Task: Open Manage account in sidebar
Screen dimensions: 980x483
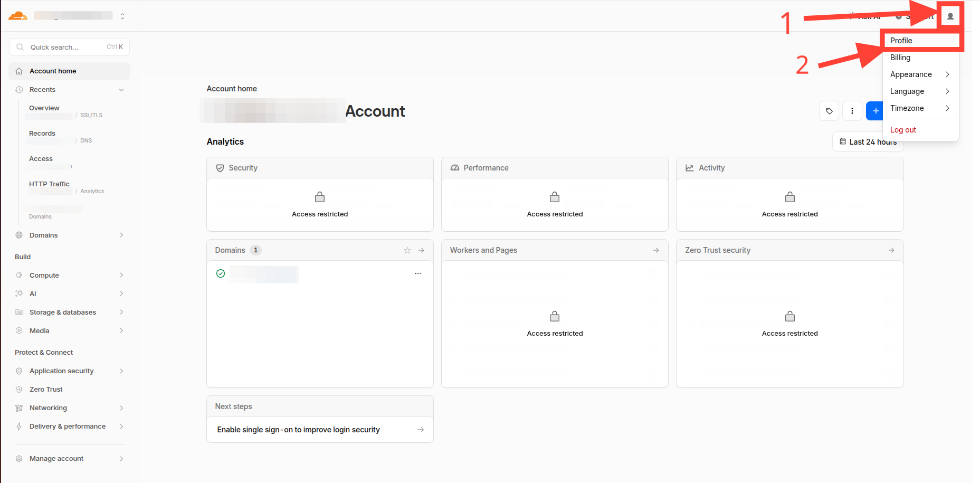Action: [69, 459]
